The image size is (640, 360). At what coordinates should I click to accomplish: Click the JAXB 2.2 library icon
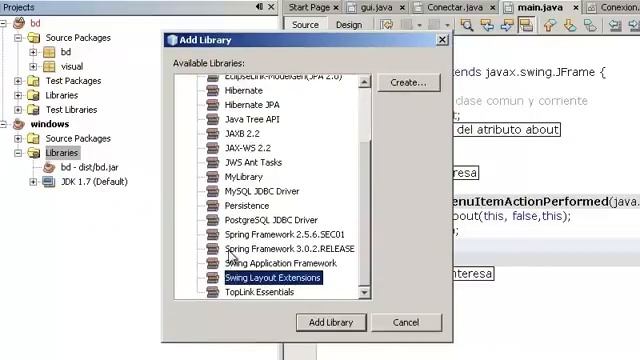[x=213, y=133]
